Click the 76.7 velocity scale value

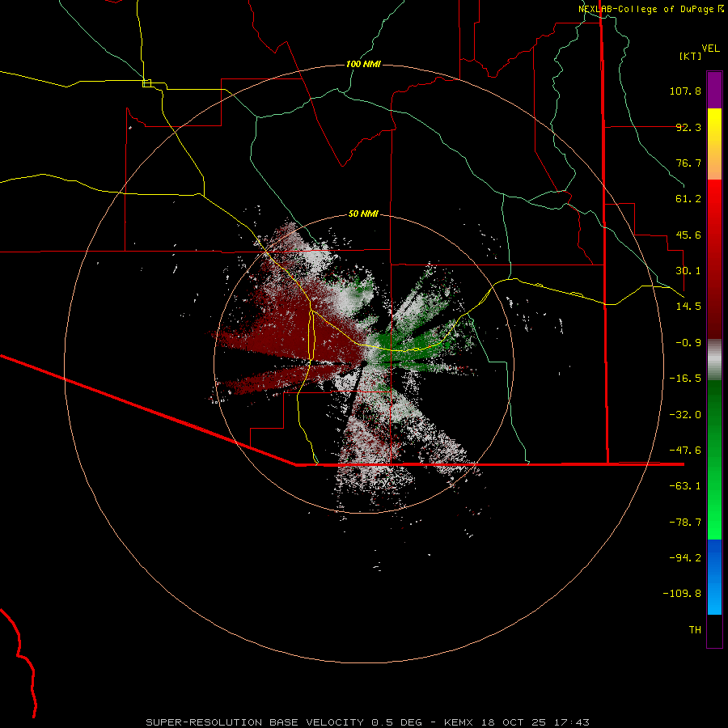coord(688,163)
